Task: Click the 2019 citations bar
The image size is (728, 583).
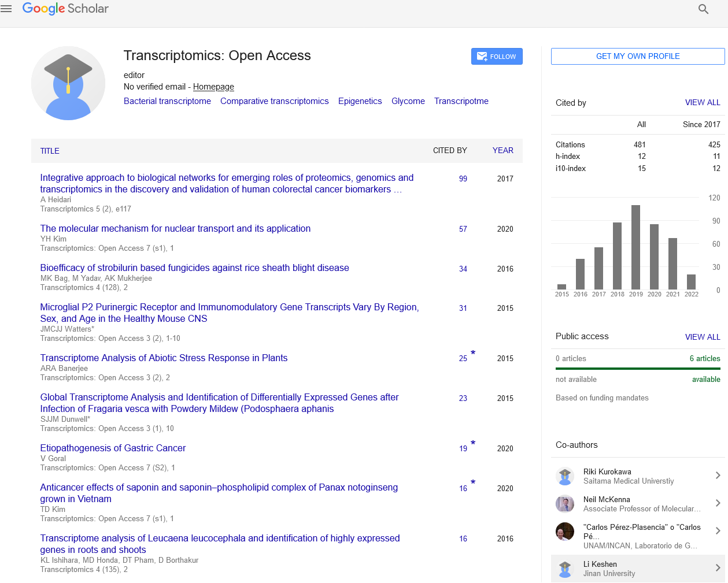Action: [x=635, y=247]
